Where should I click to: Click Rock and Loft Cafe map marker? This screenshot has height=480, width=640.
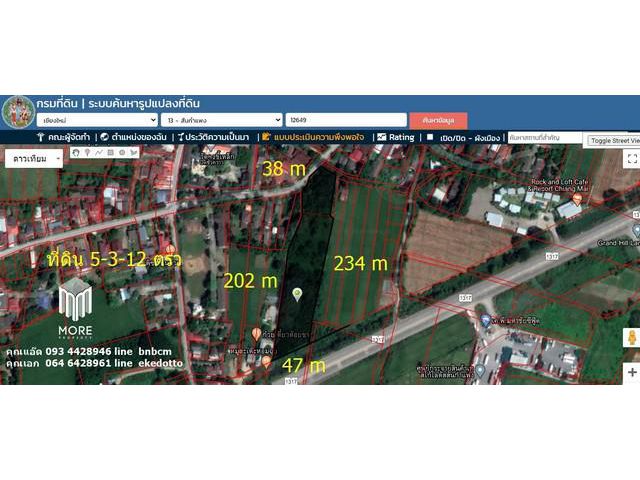[577, 198]
